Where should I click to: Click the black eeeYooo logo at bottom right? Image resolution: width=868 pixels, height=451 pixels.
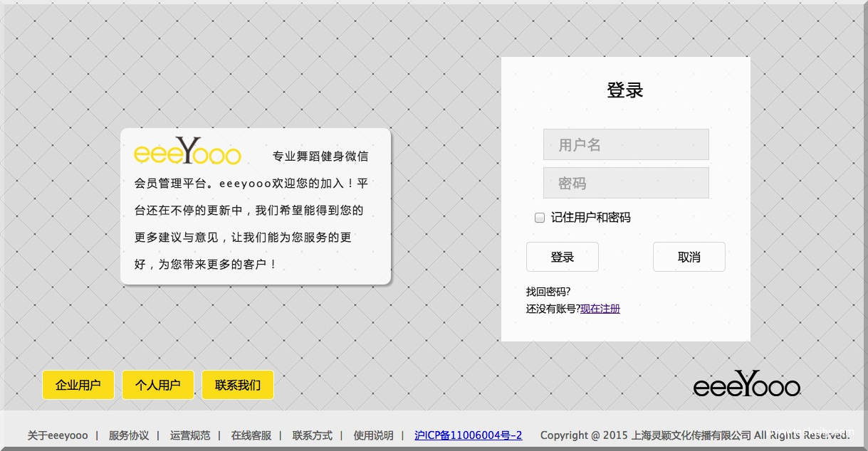coord(746,385)
